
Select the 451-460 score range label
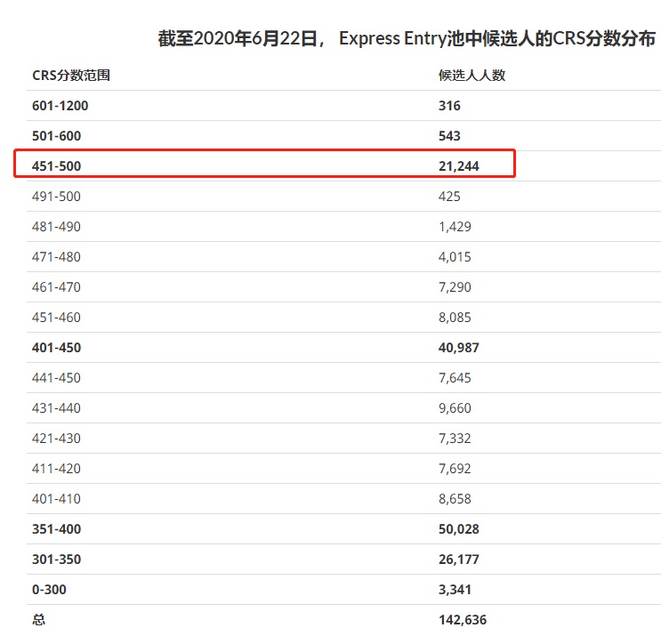[x=56, y=318]
